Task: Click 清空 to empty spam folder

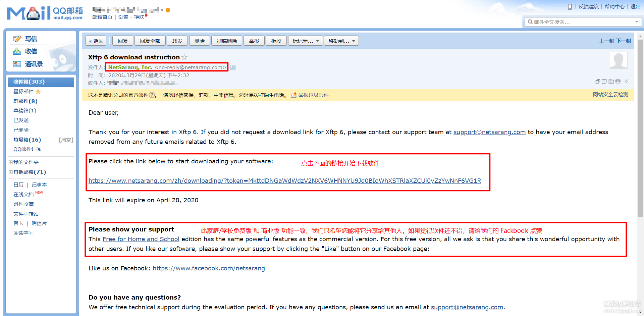Action: pyautogui.click(x=66, y=140)
